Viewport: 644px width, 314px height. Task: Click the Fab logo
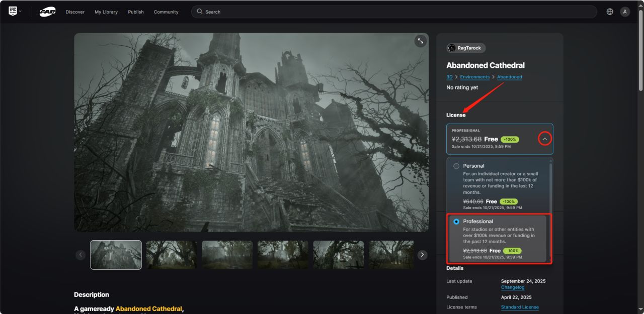coord(48,12)
